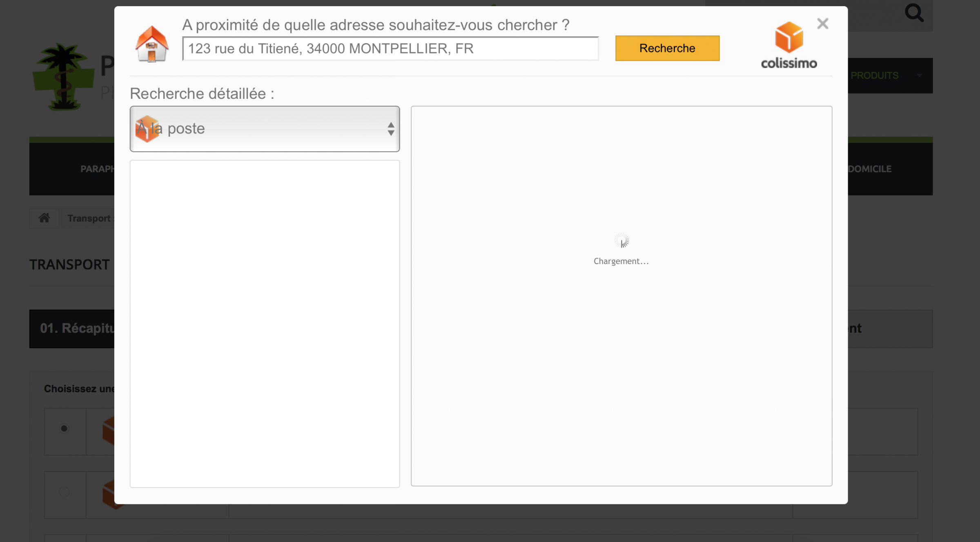Select the first delivery option radio button
Image resolution: width=980 pixels, height=542 pixels.
click(x=64, y=429)
